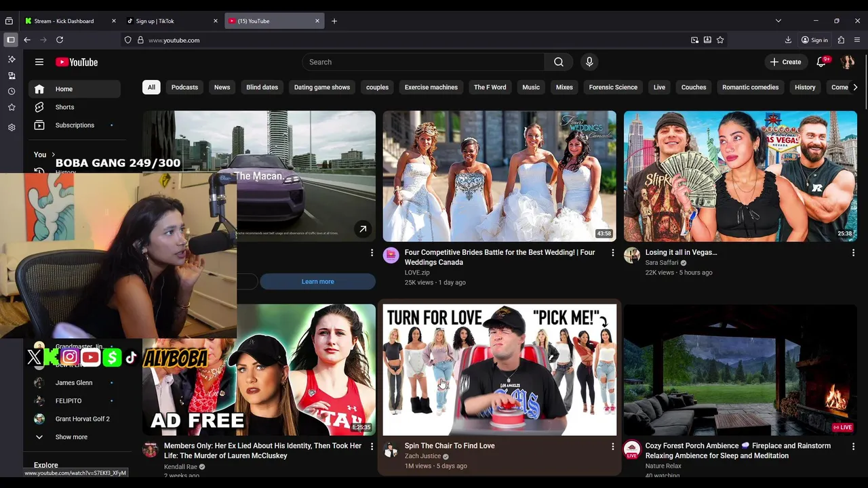The image size is (868, 488).
Task: Reload the page with refresh icon
Action: 60,40
